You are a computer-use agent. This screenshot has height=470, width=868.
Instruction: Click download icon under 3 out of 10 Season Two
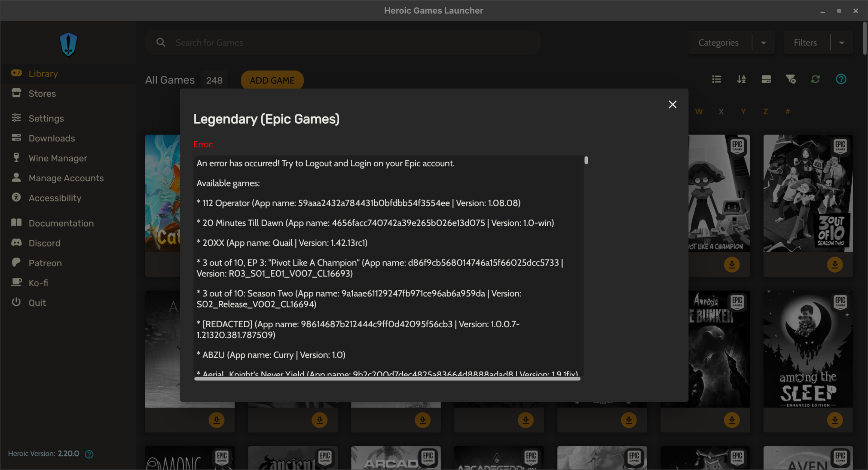pyautogui.click(x=835, y=264)
